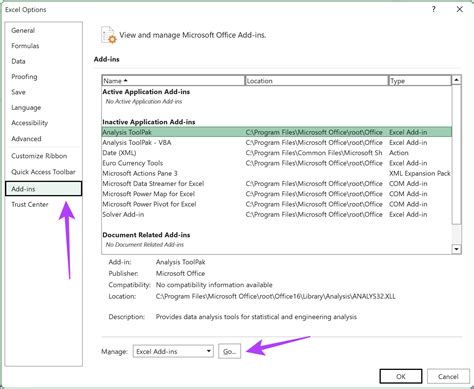Select Microsoft Power Pivot for Excel
Screen dimensions: 474x389
[277, 204]
